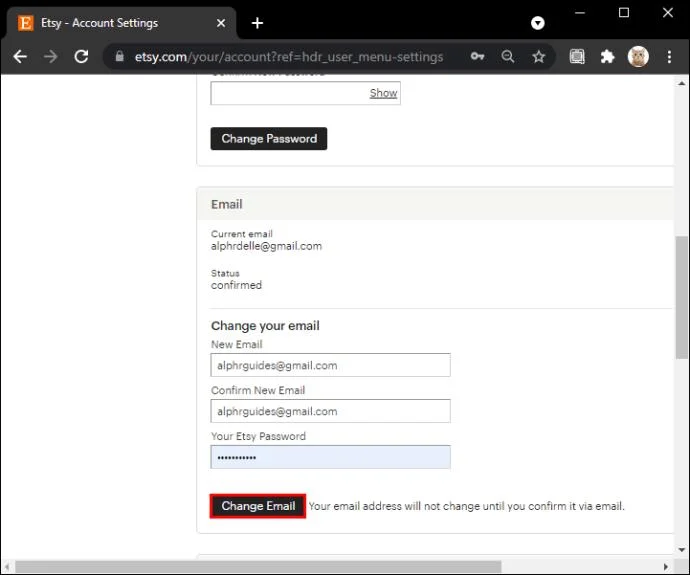Screen dimensions: 690x575
Task: Open the Extensions puzzle icon
Action: pos(607,56)
